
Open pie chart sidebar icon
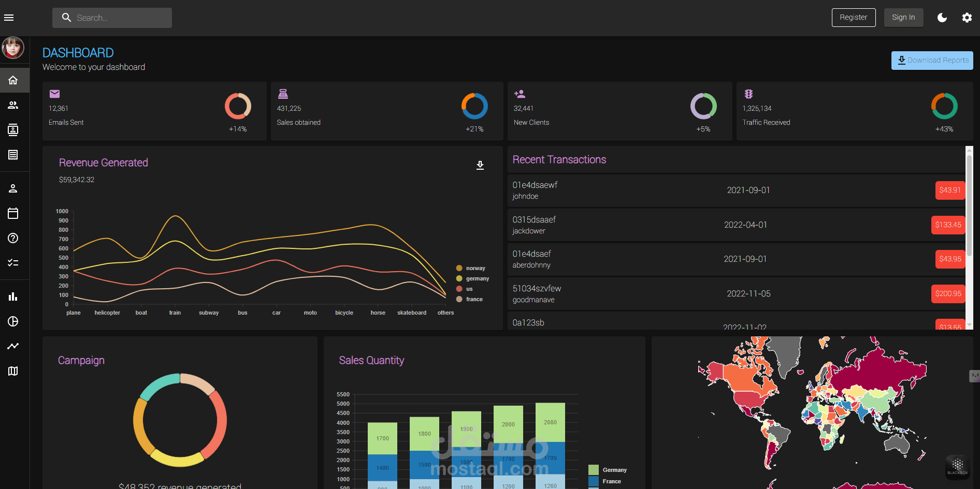point(13,321)
